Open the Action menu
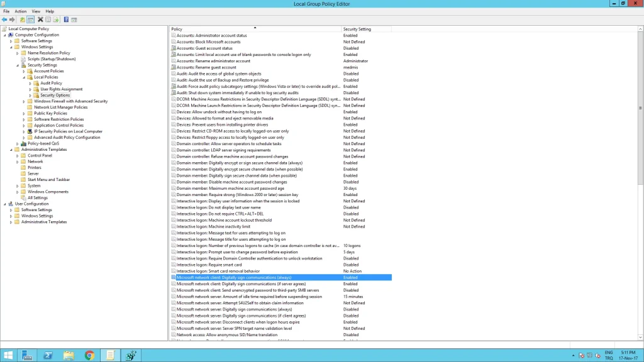This screenshot has width=644, height=362. coord(21,11)
